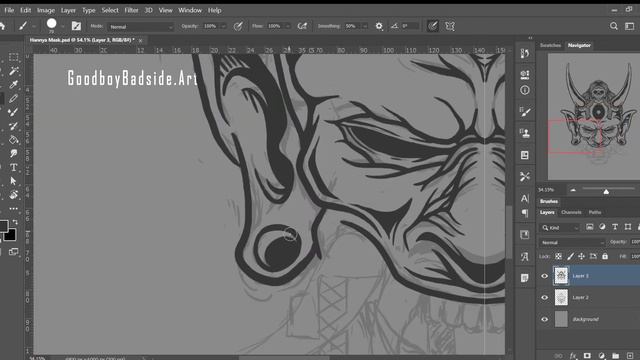Click the Quick Mask mode icon
Image resolution: width=640 pixels, height=360 pixels.
(13, 251)
